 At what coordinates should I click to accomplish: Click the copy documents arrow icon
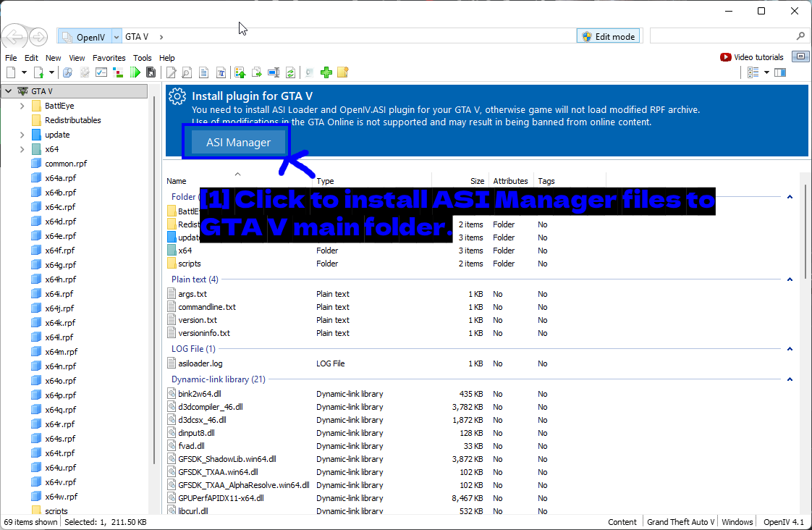pos(257,72)
